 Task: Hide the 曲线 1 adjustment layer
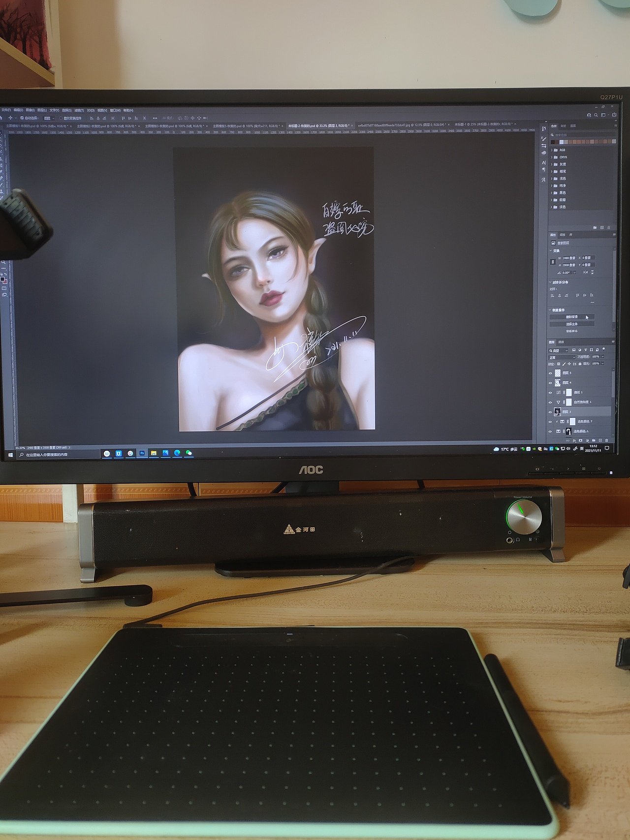point(550,393)
